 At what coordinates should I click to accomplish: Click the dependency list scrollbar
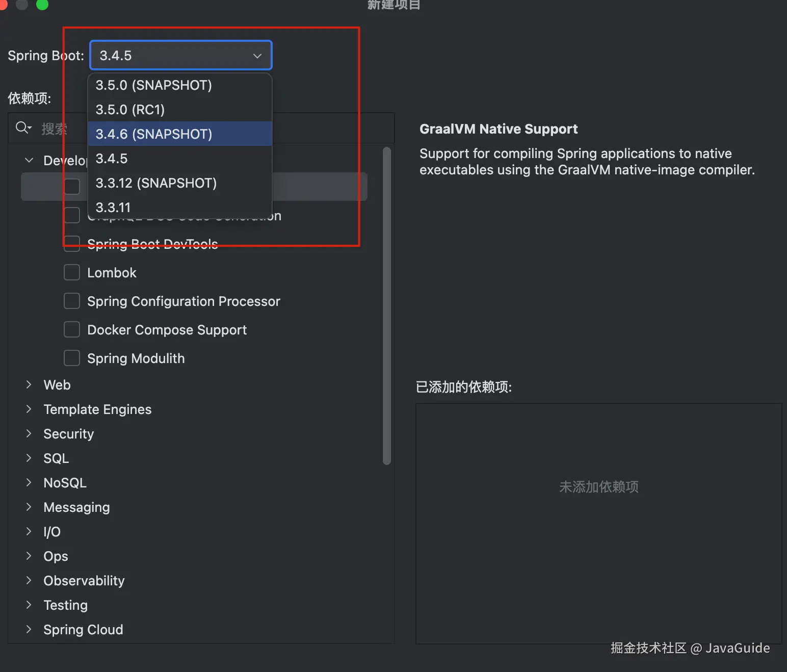387,306
